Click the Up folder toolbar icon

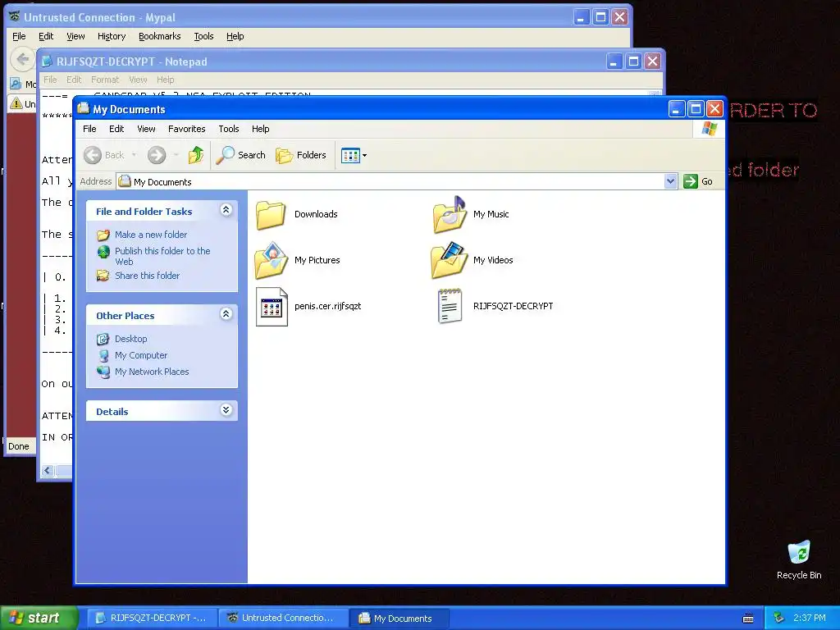[x=196, y=155]
